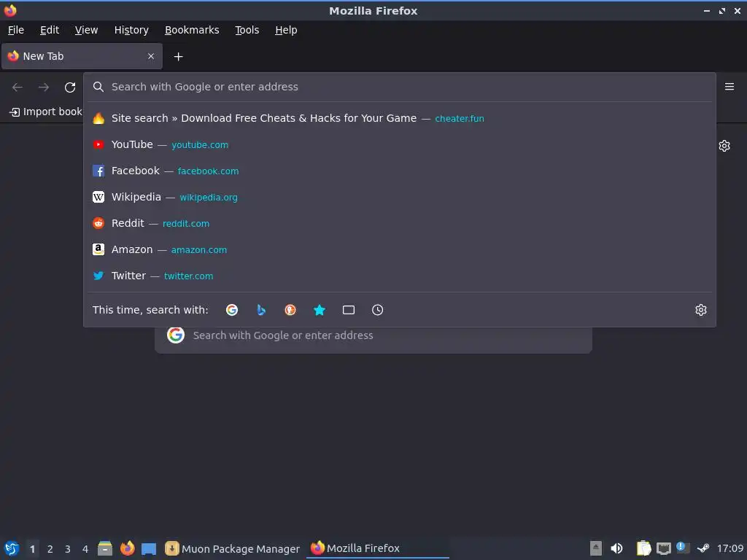The height and width of the screenshot is (560, 747).
Task: Open the File menu
Action: 16,30
